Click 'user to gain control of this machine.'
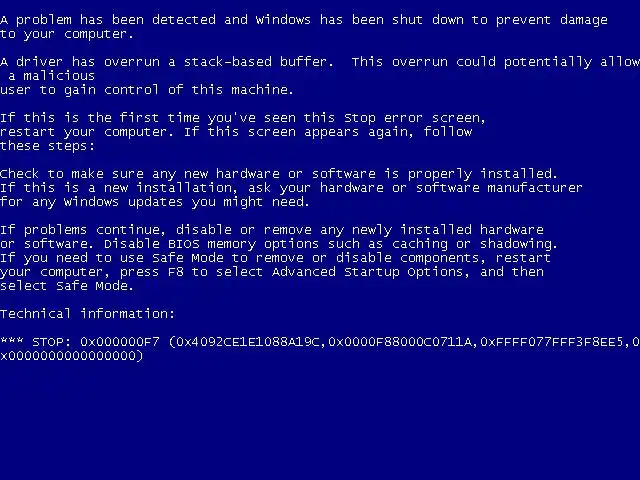 pos(147,90)
